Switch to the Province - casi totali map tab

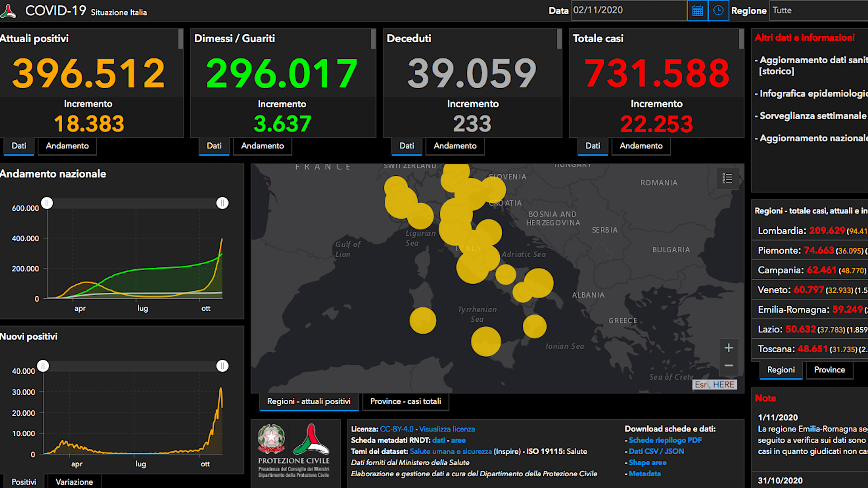pyautogui.click(x=406, y=402)
